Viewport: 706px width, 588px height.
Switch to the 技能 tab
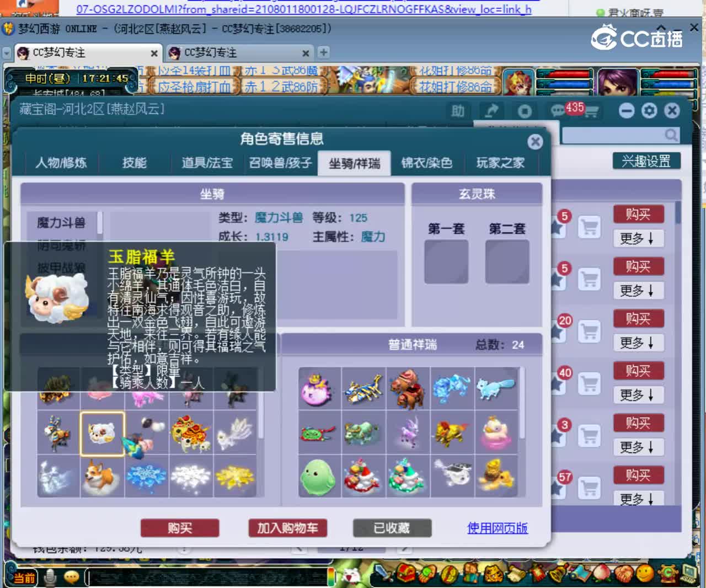click(134, 163)
